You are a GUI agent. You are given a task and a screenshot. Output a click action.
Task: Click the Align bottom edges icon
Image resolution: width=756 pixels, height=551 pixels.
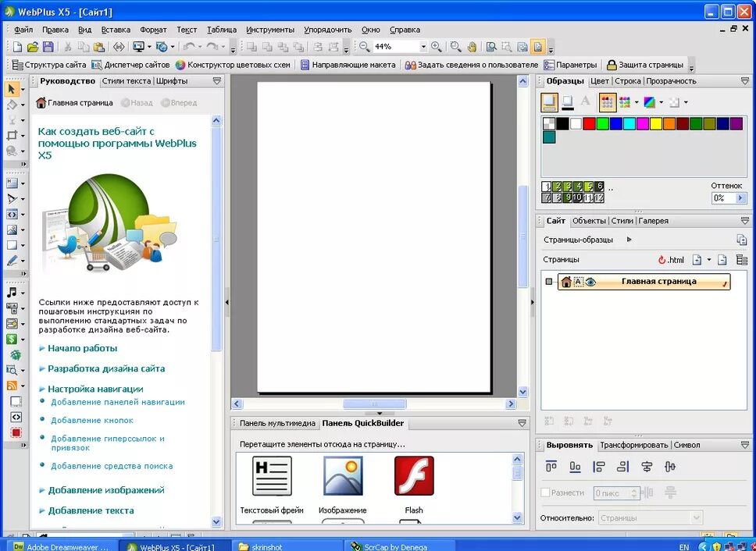[575, 466]
